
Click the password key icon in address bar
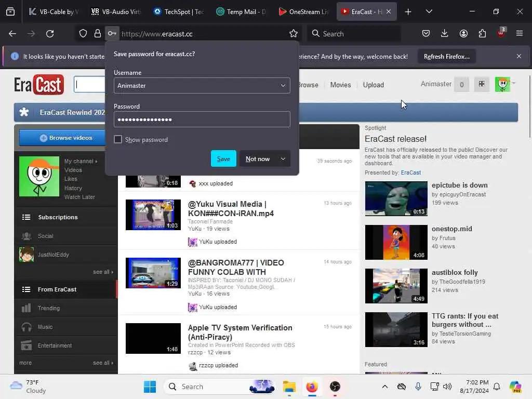click(112, 34)
